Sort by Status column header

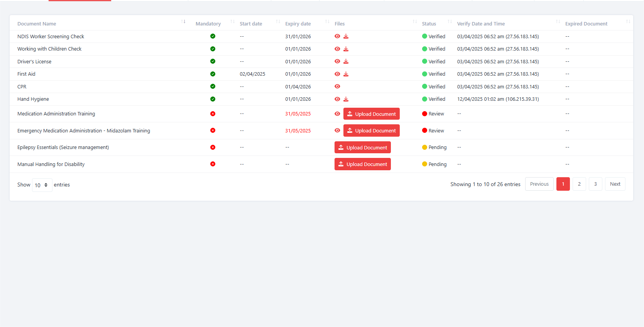pyautogui.click(x=429, y=24)
